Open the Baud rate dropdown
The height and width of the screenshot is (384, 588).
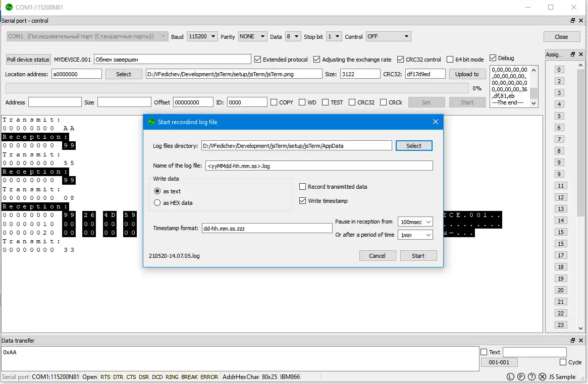(x=202, y=36)
